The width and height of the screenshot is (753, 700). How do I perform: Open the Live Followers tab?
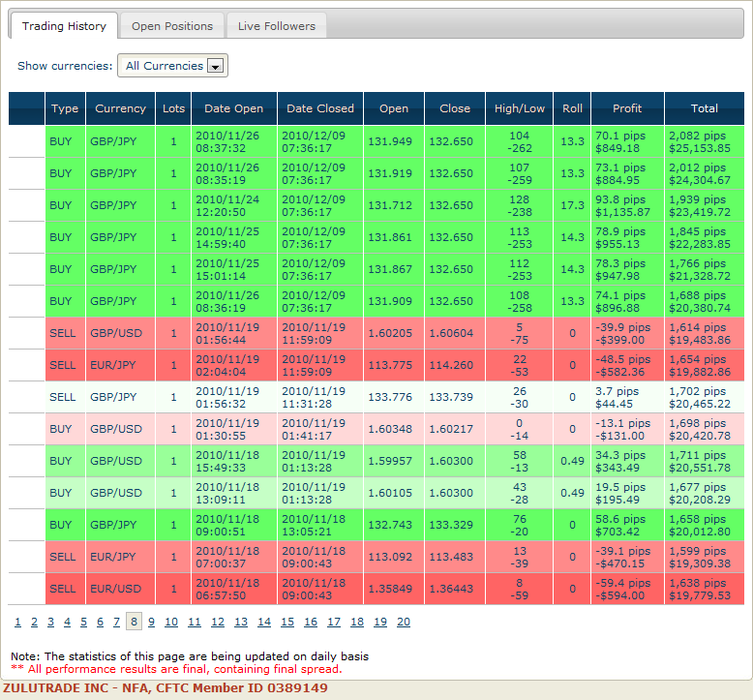coord(277,26)
